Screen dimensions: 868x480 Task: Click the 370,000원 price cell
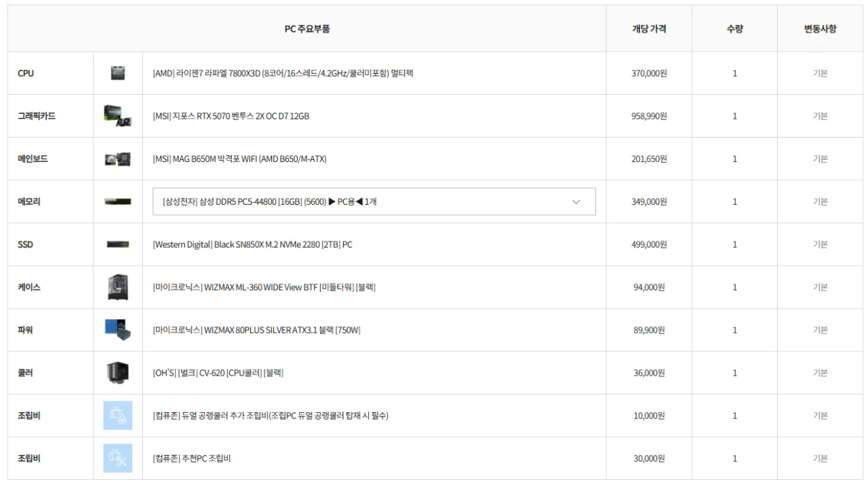[x=649, y=73]
